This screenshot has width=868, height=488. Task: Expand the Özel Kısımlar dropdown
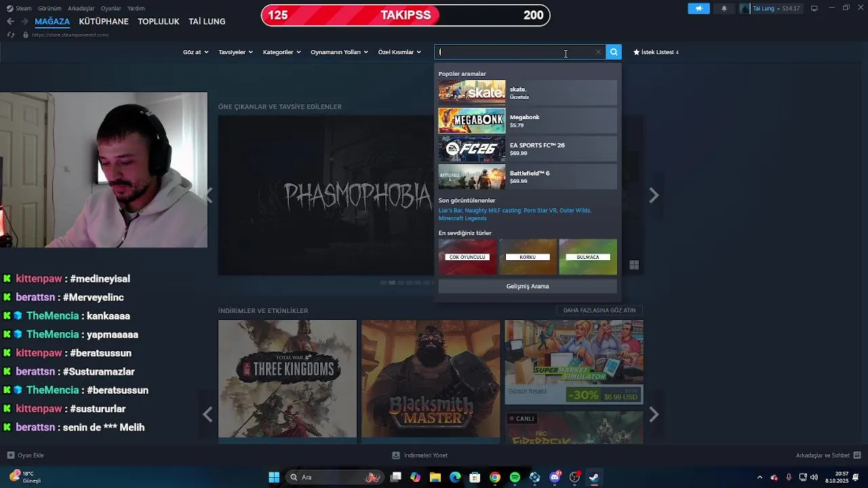tap(399, 52)
